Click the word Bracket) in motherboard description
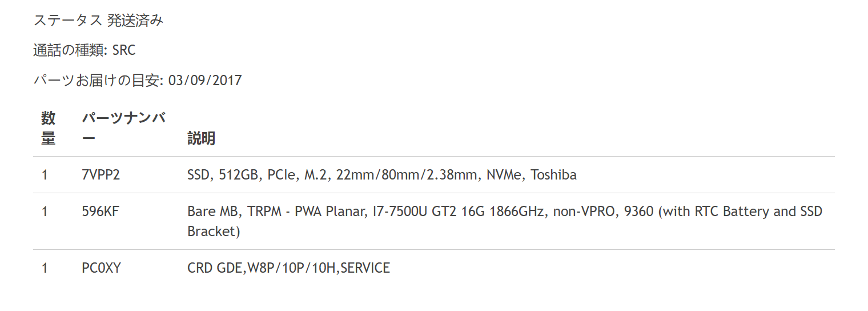The width and height of the screenshot is (868, 311). coord(214,232)
